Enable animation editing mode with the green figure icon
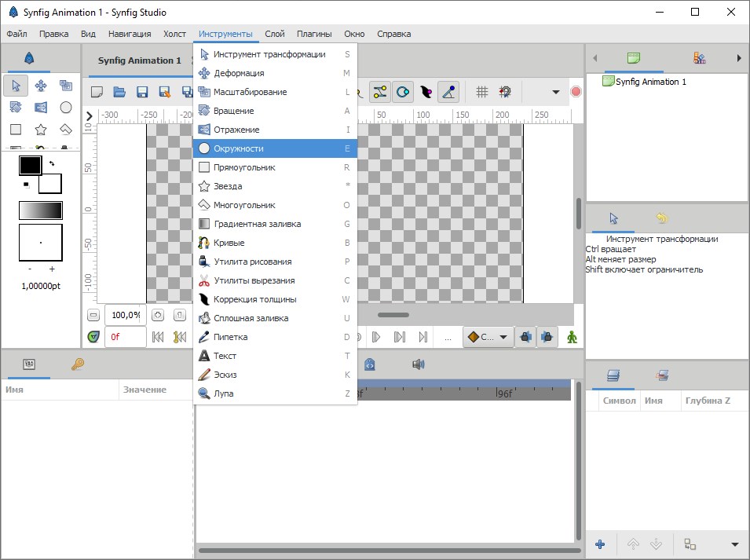This screenshot has height=560, width=750. pyautogui.click(x=572, y=336)
